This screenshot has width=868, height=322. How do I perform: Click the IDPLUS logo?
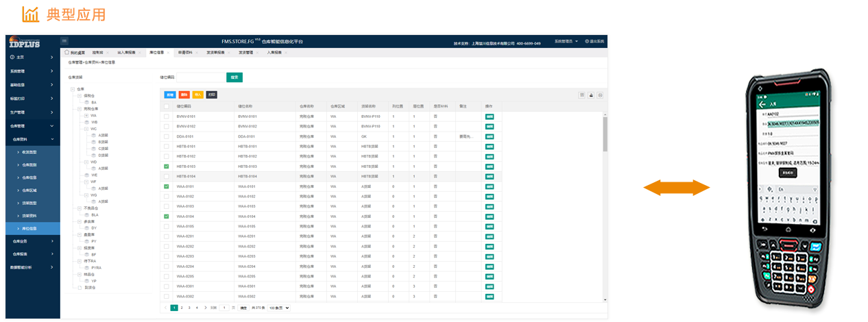pyautogui.click(x=25, y=42)
